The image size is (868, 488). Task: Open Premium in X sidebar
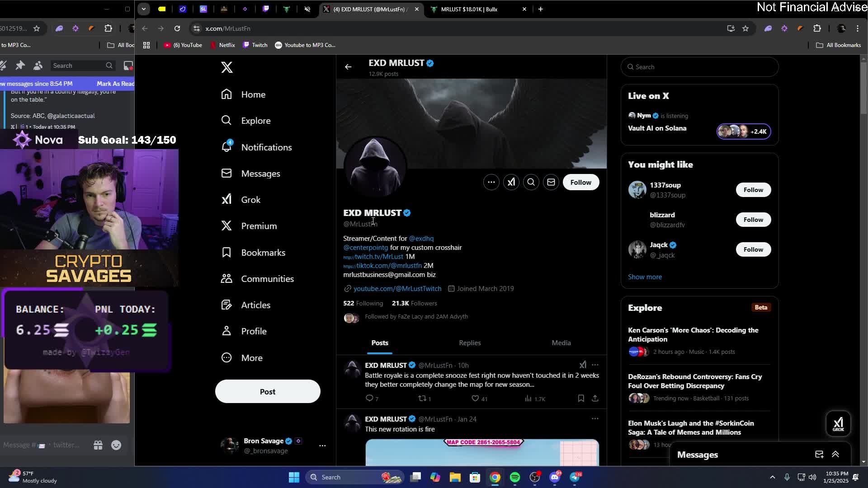pyautogui.click(x=249, y=226)
